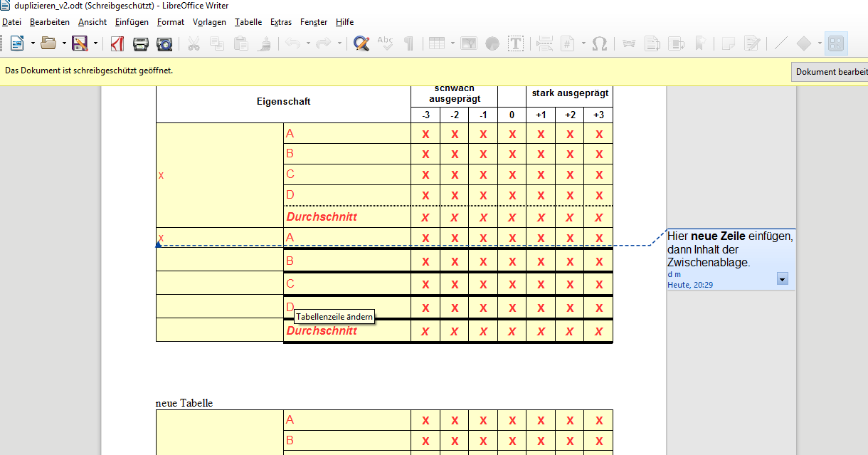Click the Insert line icon
Image resolution: width=868 pixels, height=455 pixels.
pos(780,43)
